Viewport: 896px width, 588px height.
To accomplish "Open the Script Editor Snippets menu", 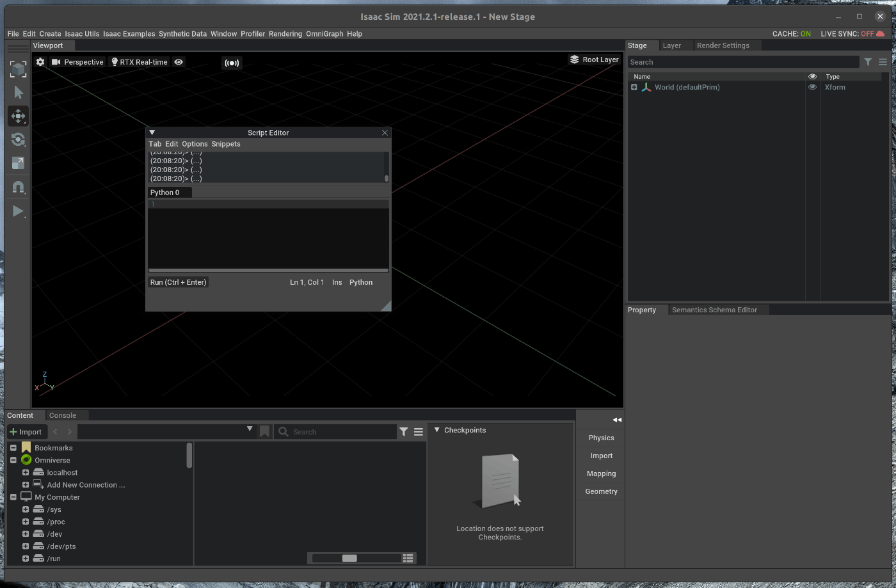I will click(226, 144).
